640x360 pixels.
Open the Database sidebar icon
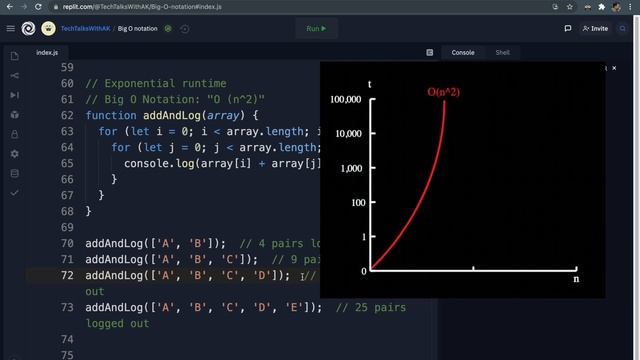point(15,173)
